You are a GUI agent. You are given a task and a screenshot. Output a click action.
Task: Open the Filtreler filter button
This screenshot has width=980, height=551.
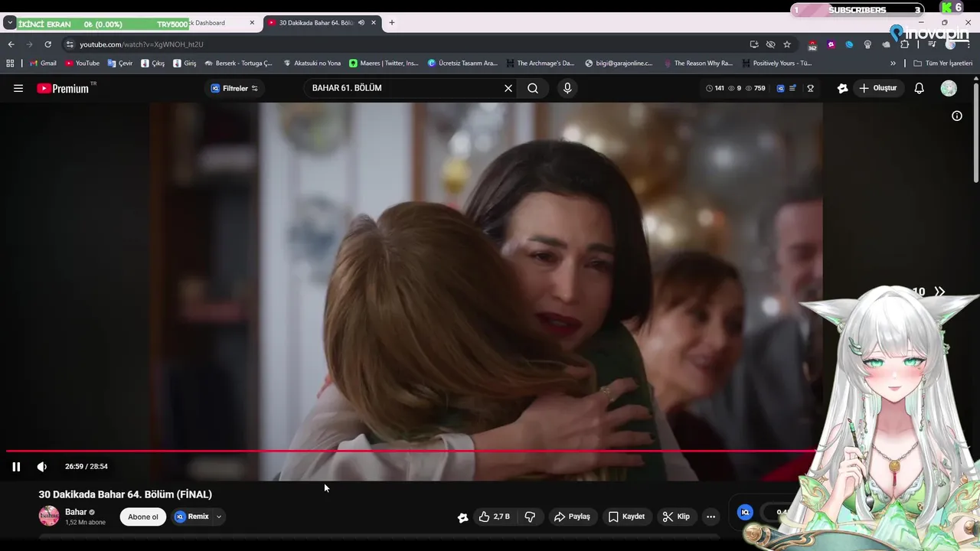click(234, 88)
